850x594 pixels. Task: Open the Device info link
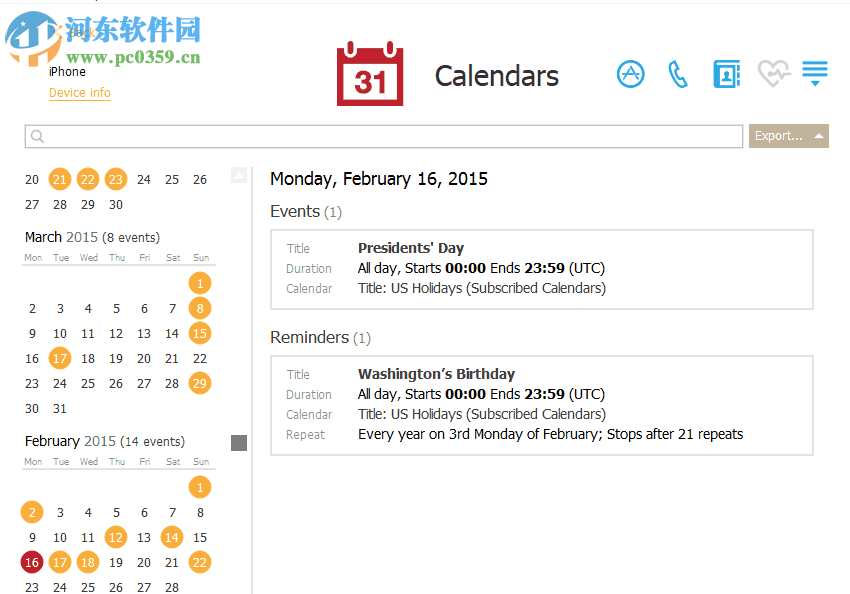(x=80, y=93)
